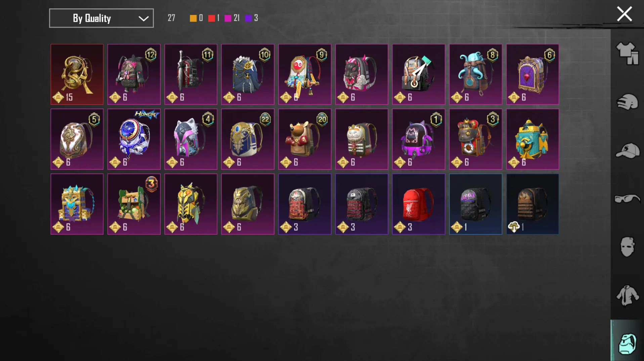Select the helmet category icon
Screen dimensions: 644x361
[627, 102]
